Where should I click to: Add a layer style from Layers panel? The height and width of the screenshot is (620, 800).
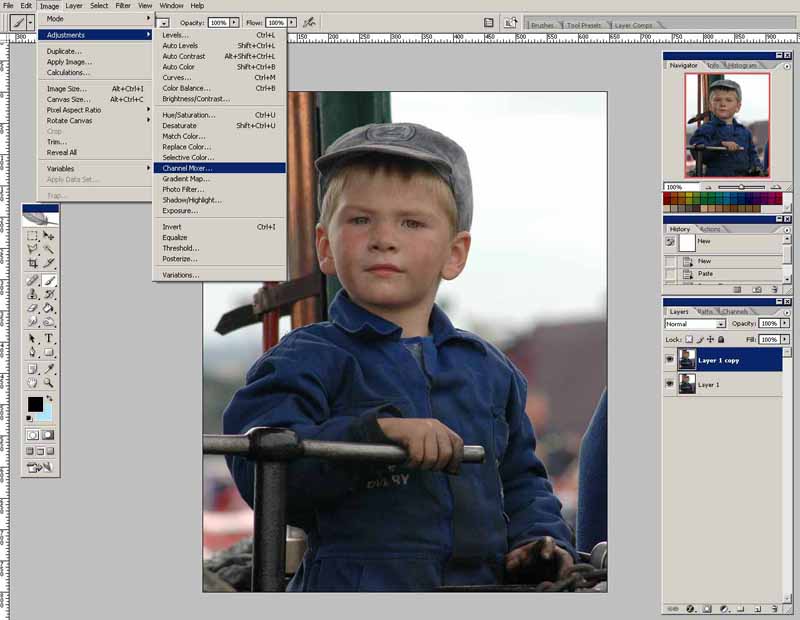click(x=690, y=609)
